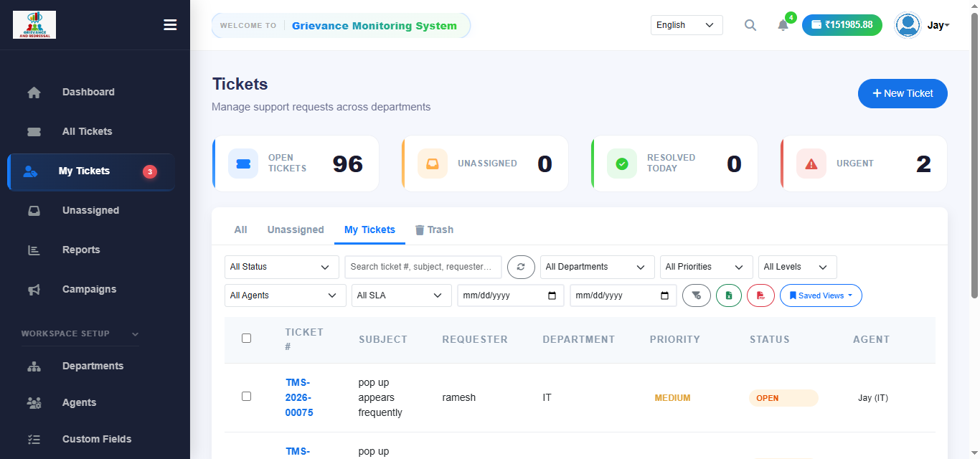Image resolution: width=980 pixels, height=459 pixels.
Task: Click the Unassigned inbox card icon
Action: tap(433, 164)
